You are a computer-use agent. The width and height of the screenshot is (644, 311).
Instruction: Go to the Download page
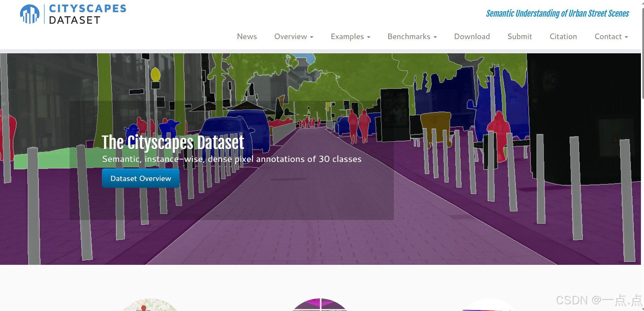pos(472,36)
